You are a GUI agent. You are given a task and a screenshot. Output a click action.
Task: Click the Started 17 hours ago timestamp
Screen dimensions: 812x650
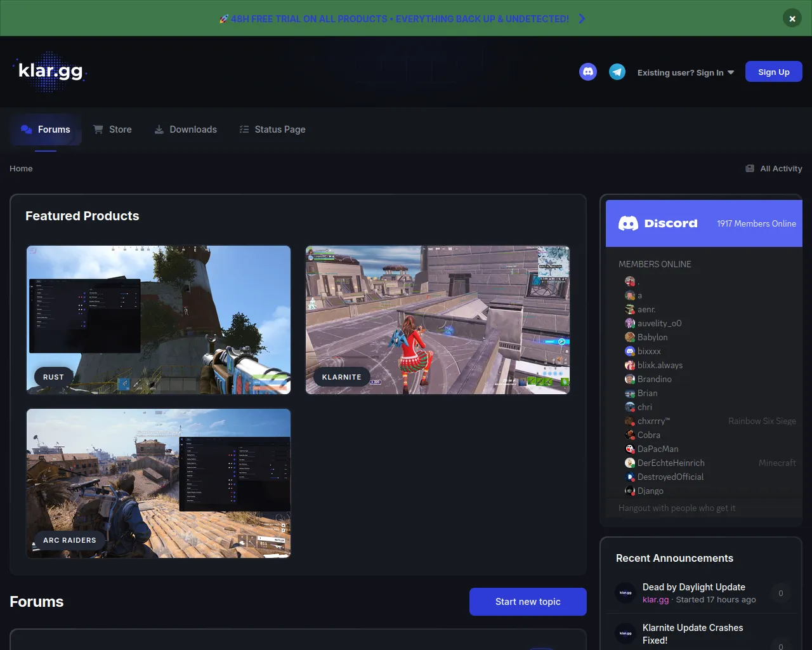716,599
